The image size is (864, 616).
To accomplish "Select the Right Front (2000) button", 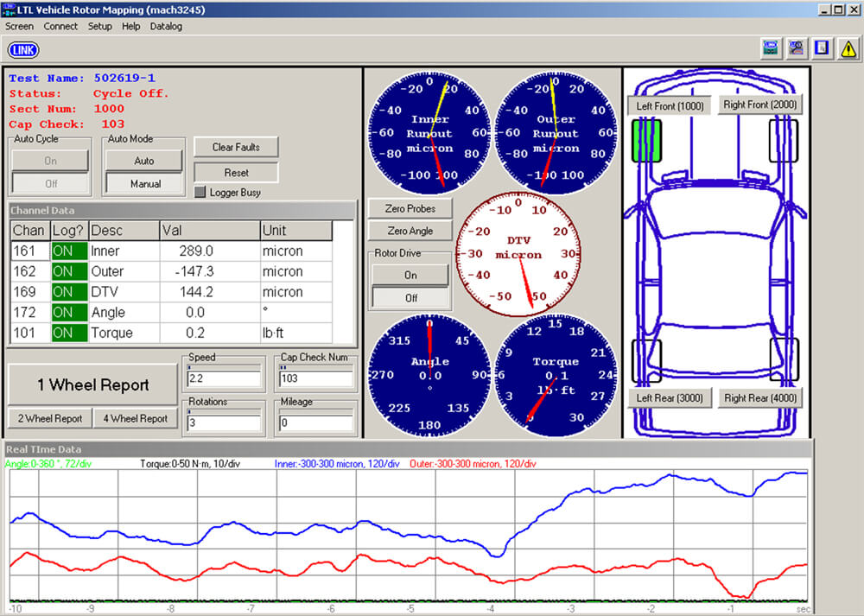I will [759, 105].
